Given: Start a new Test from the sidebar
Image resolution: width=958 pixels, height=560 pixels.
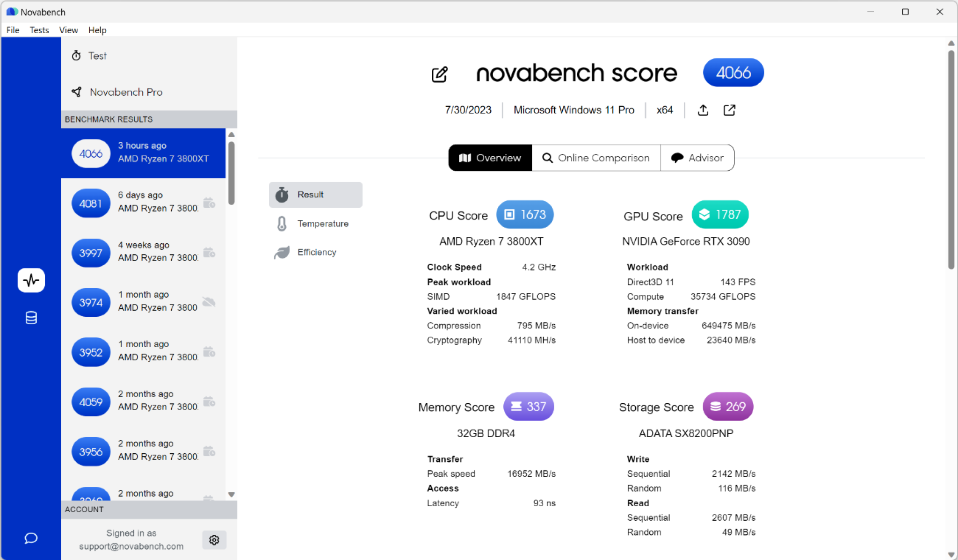Looking at the screenshot, I should [97, 56].
